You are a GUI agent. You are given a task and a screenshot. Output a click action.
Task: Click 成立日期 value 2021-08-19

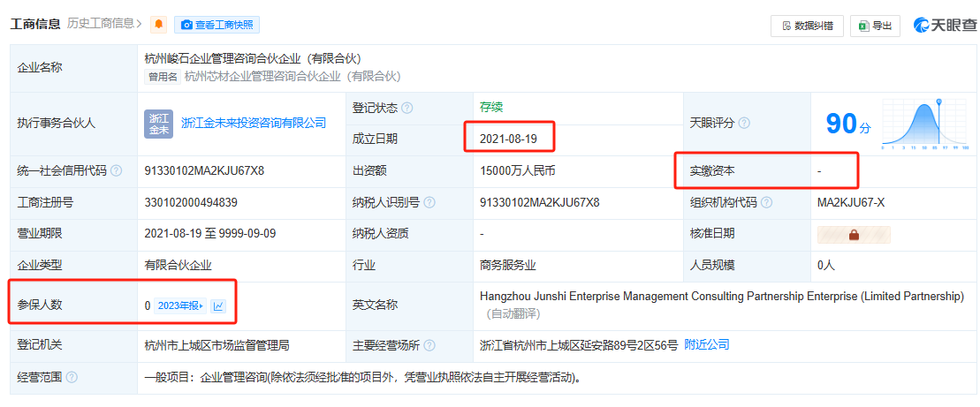click(x=509, y=139)
